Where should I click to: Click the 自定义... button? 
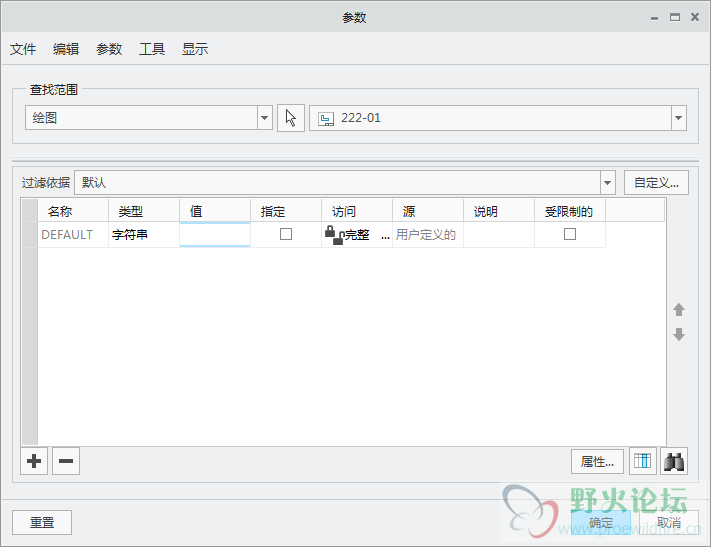(656, 183)
